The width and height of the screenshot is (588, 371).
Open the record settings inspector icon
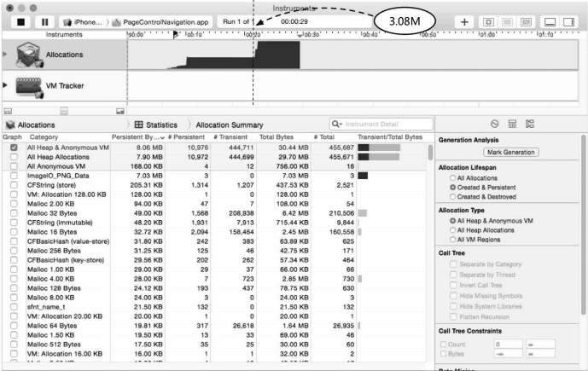(493, 125)
